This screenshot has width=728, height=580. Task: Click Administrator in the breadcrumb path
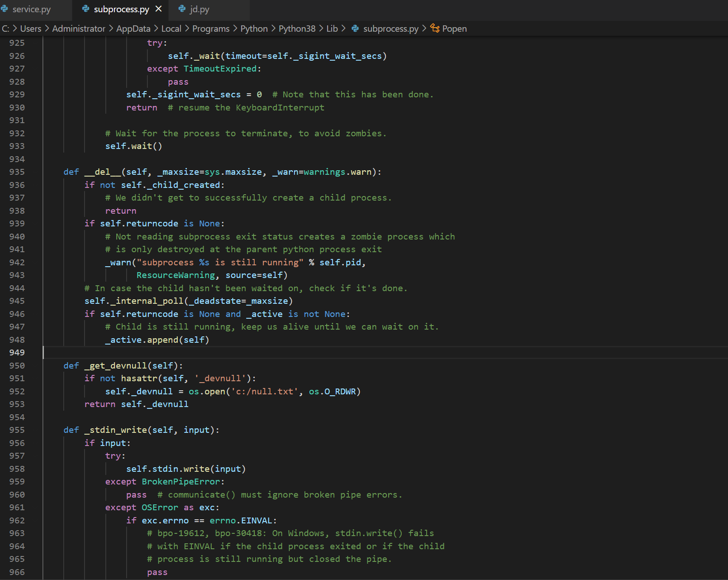coord(79,29)
